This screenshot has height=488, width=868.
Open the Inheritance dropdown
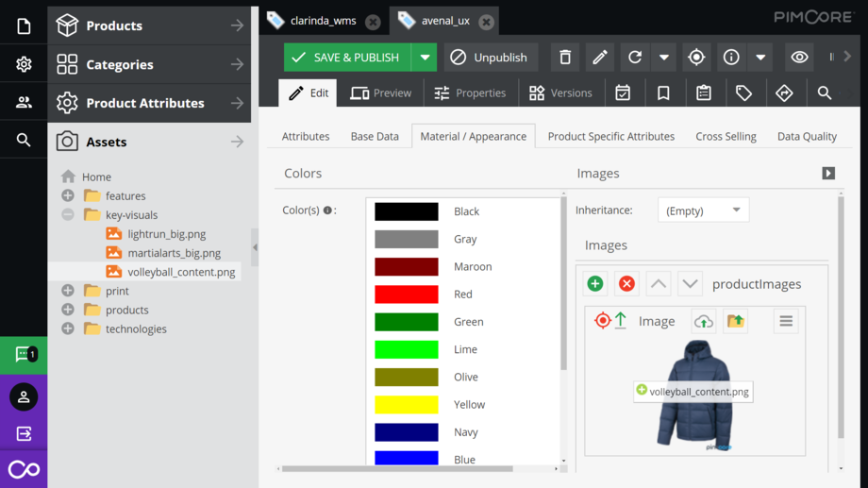703,210
